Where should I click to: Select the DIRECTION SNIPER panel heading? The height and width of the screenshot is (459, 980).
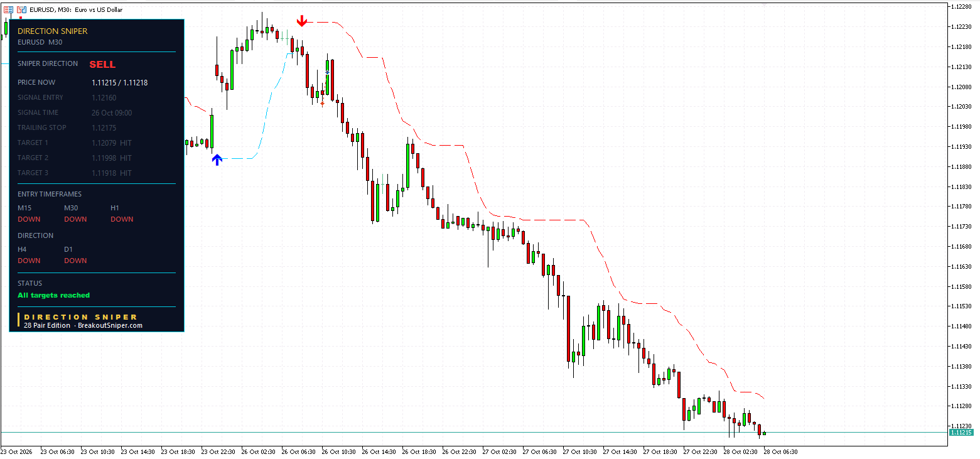[53, 31]
